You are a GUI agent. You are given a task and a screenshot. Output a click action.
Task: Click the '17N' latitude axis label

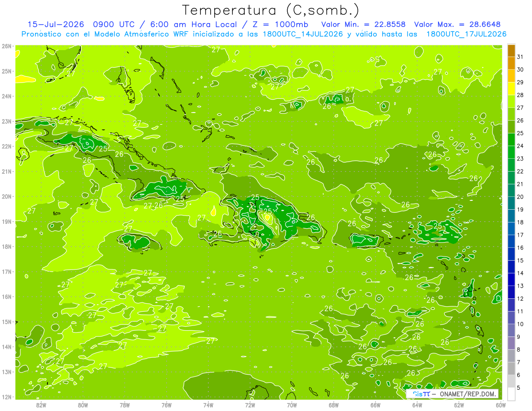tap(7, 271)
